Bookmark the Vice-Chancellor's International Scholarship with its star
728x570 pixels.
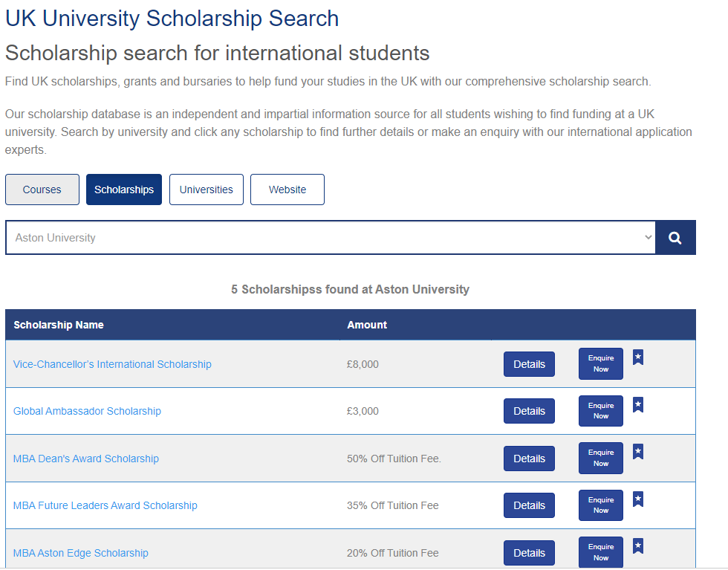coord(637,357)
